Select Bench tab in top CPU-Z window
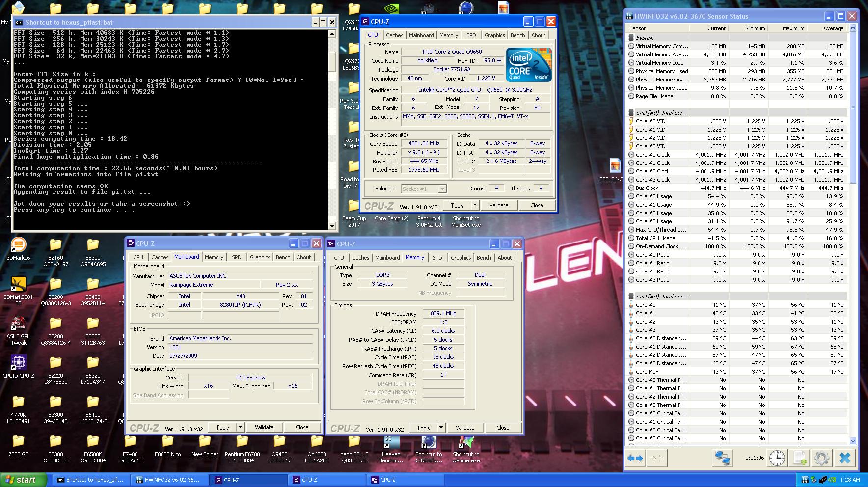This screenshot has width=868, height=487. coord(517,35)
